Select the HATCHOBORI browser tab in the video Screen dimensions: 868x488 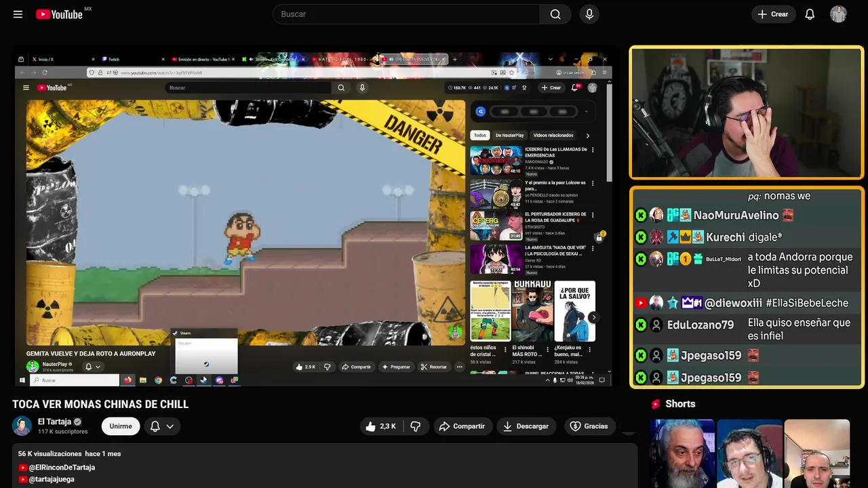click(344, 59)
